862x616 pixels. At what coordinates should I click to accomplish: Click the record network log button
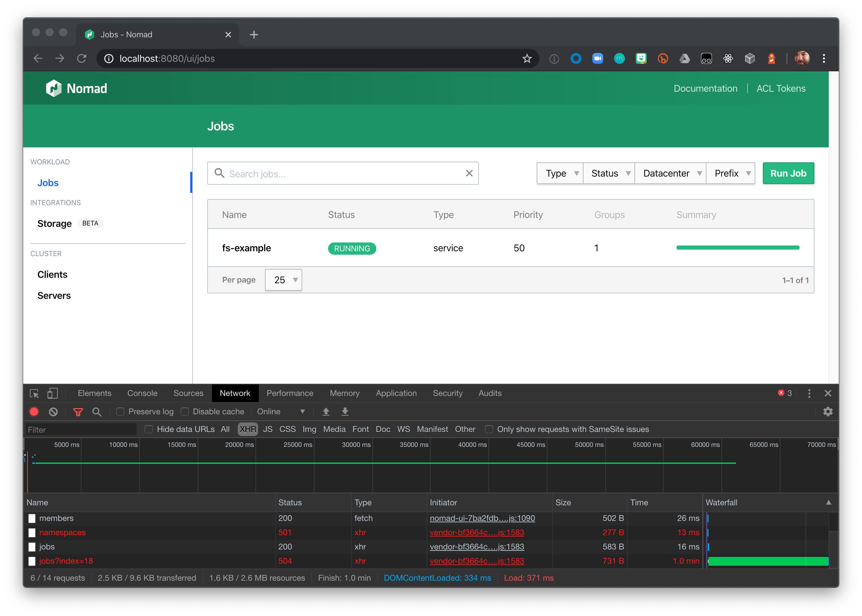coord(34,412)
